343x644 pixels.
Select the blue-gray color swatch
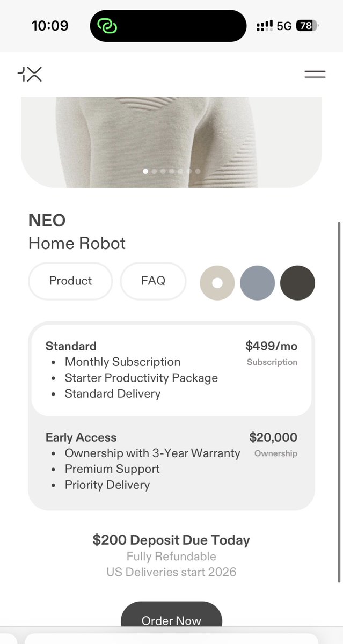click(x=258, y=283)
